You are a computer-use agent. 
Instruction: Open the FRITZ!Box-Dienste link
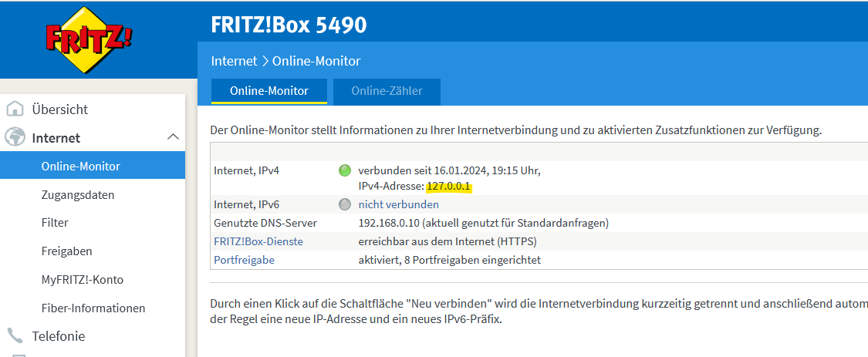[258, 242]
